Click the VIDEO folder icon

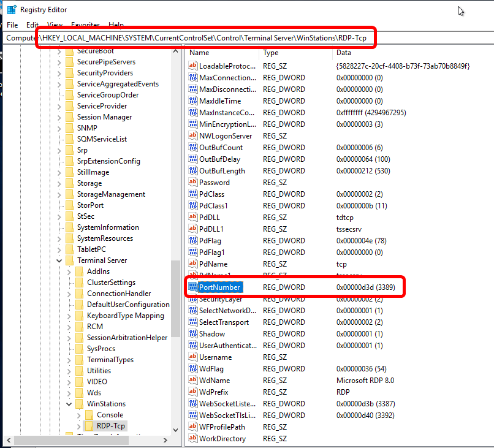point(80,382)
